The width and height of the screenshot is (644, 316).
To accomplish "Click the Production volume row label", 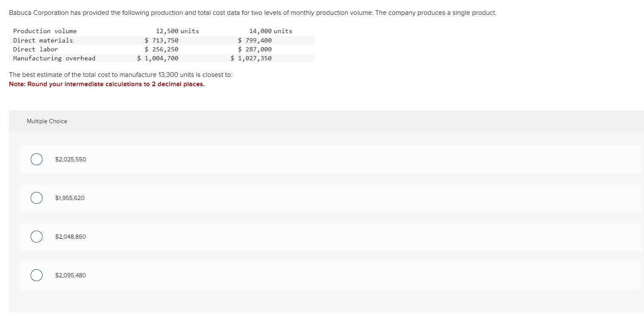I will (x=45, y=31).
